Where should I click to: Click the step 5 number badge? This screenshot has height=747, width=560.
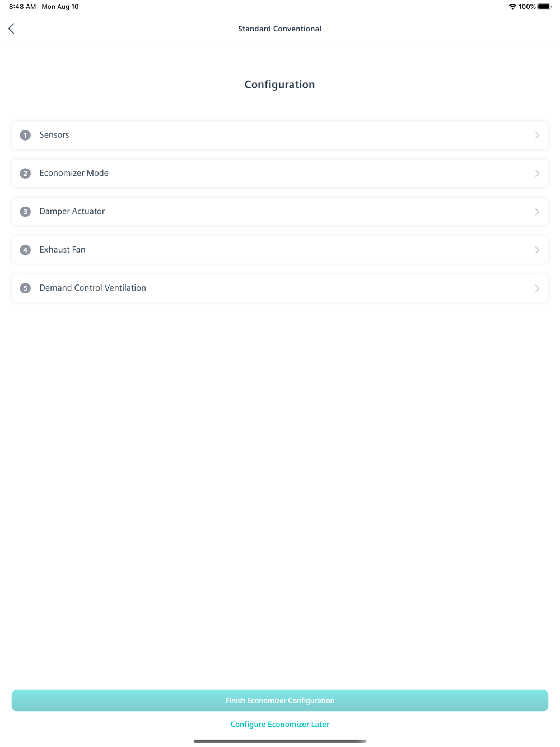[25, 288]
